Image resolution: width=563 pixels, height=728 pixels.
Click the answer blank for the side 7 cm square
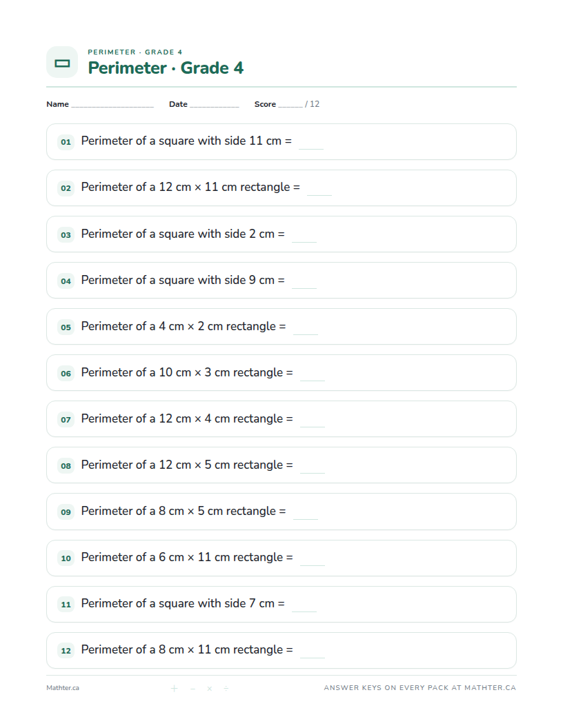click(x=304, y=606)
